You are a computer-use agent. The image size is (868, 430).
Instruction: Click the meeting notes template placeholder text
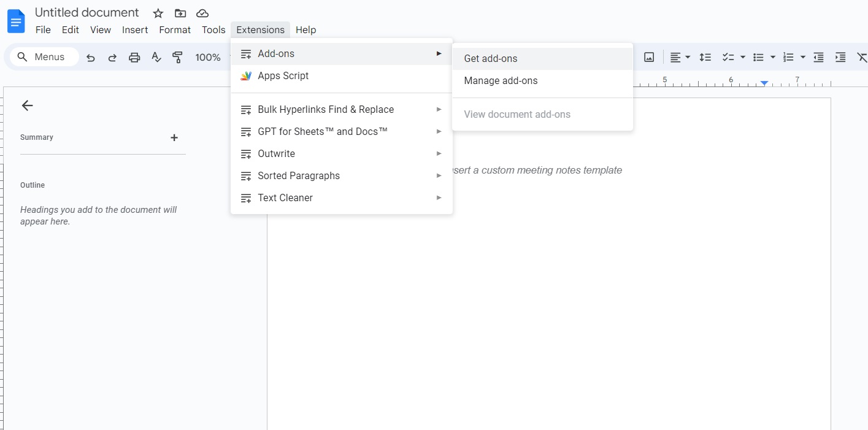(x=537, y=171)
